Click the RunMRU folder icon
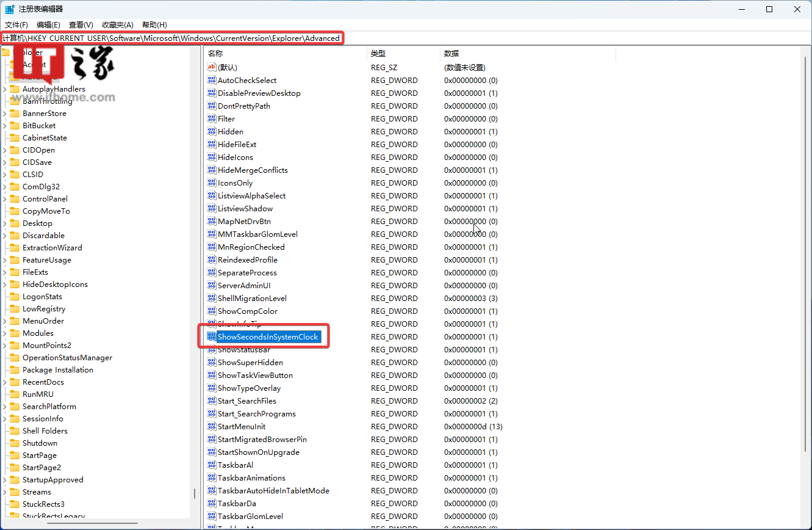This screenshot has height=530, width=812. tap(15, 394)
